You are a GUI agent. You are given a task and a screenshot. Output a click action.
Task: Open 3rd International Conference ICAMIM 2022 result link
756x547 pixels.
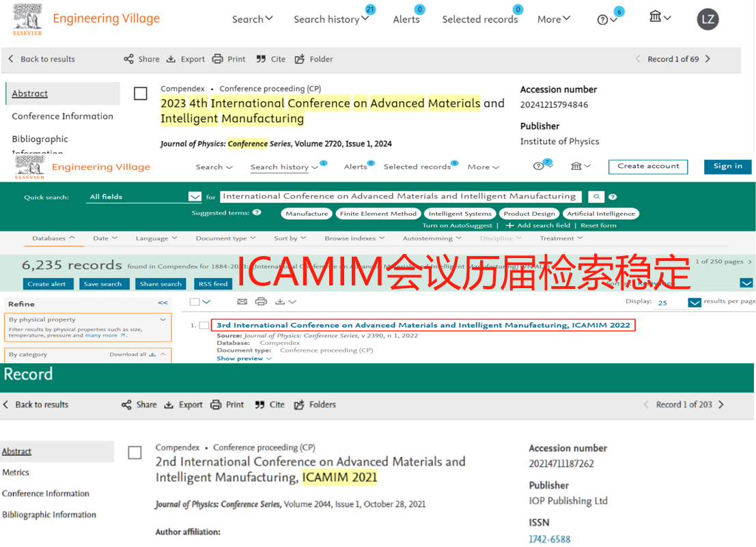tap(423, 325)
